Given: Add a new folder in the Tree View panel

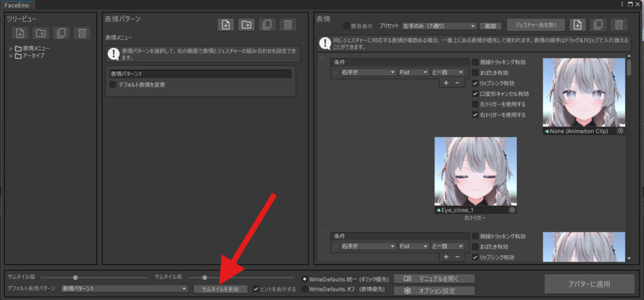Looking at the screenshot, I should [41, 33].
